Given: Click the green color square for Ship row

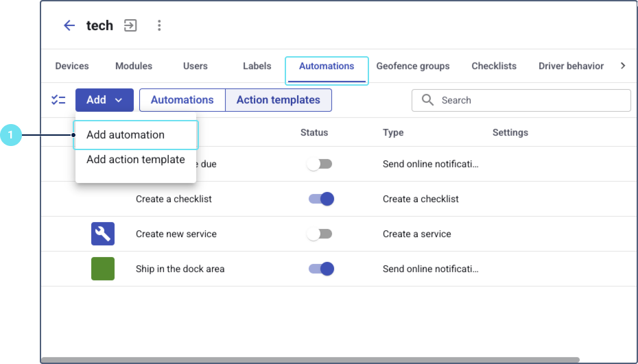Looking at the screenshot, I should [x=103, y=269].
